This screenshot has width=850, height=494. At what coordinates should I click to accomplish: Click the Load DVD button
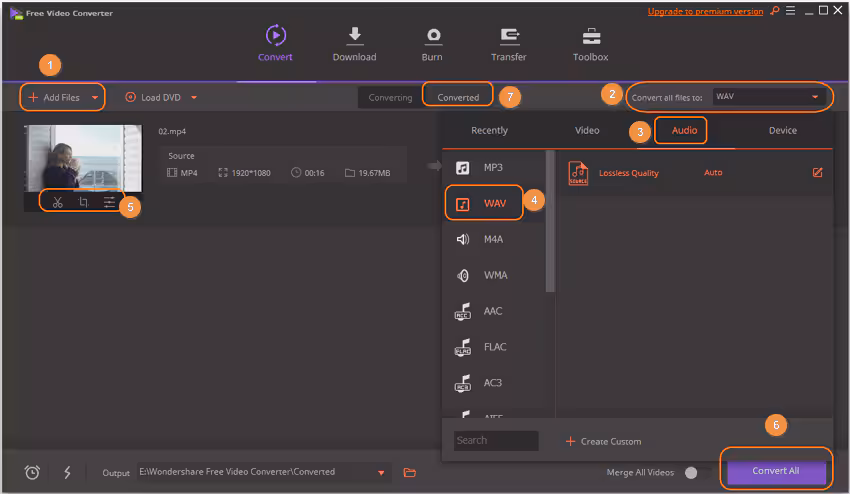pyautogui.click(x=153, y=98)
